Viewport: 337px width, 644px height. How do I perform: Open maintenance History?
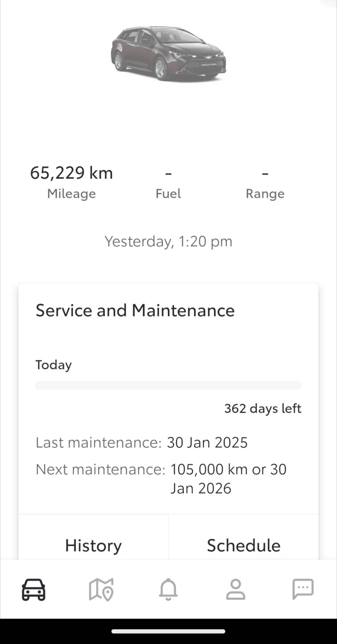coord(93,546)
